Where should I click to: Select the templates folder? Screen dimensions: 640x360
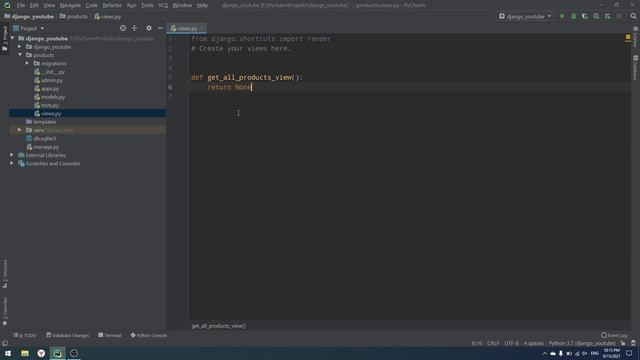tap(44, 122)
